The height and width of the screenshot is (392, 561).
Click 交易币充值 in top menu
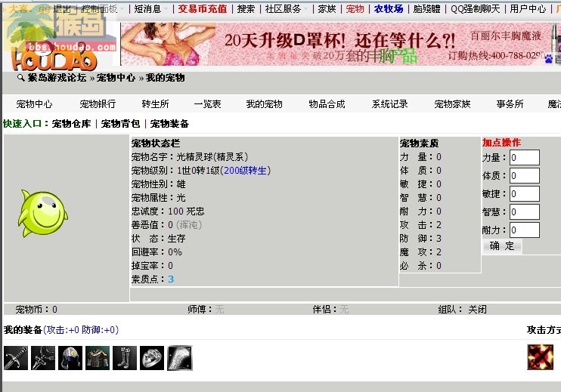point(203,8)
